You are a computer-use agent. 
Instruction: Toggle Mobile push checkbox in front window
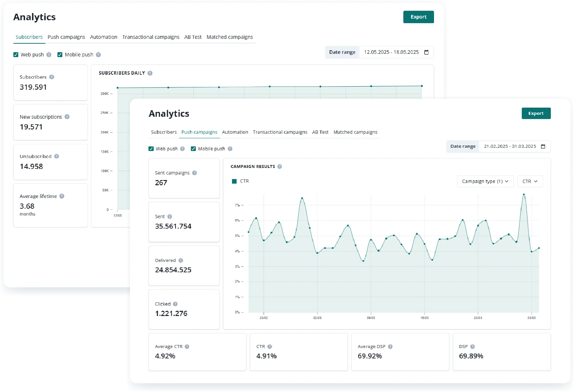click(x=193, y=149)
